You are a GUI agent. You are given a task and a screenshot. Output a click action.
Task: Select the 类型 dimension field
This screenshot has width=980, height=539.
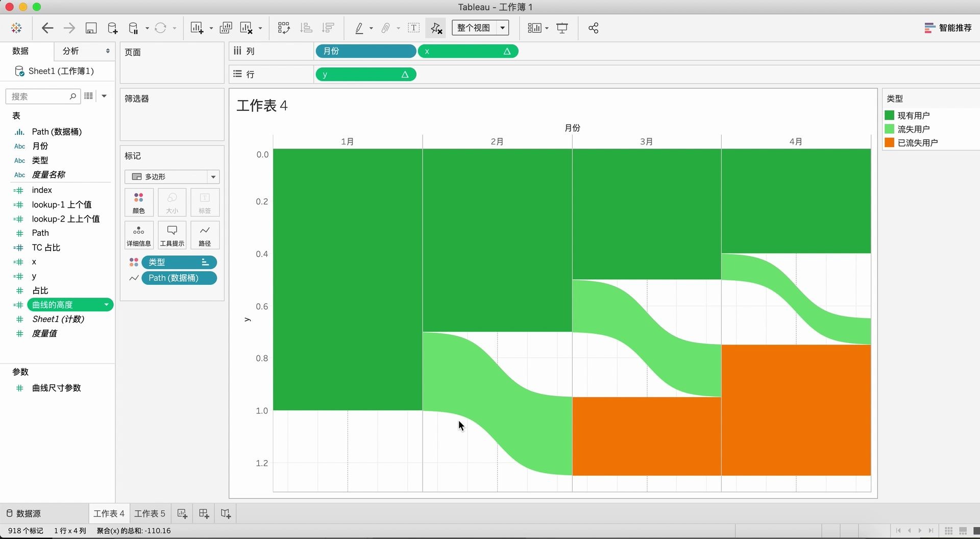40,160
